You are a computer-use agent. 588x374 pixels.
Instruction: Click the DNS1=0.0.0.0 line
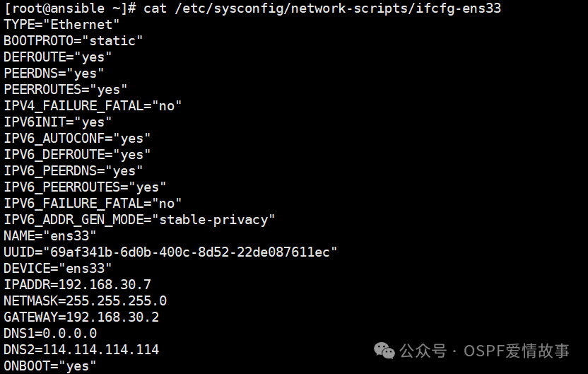tap(50, 334)
